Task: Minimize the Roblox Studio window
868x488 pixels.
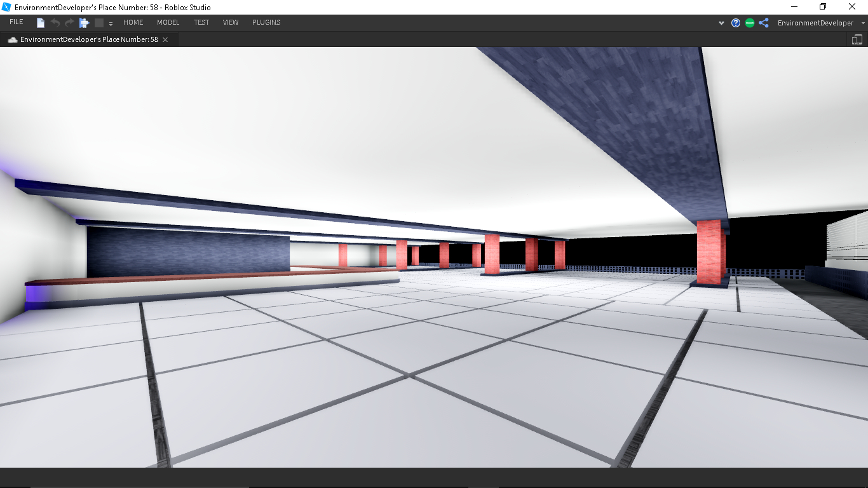Action: pyautogui.click(x=794, y=7)
